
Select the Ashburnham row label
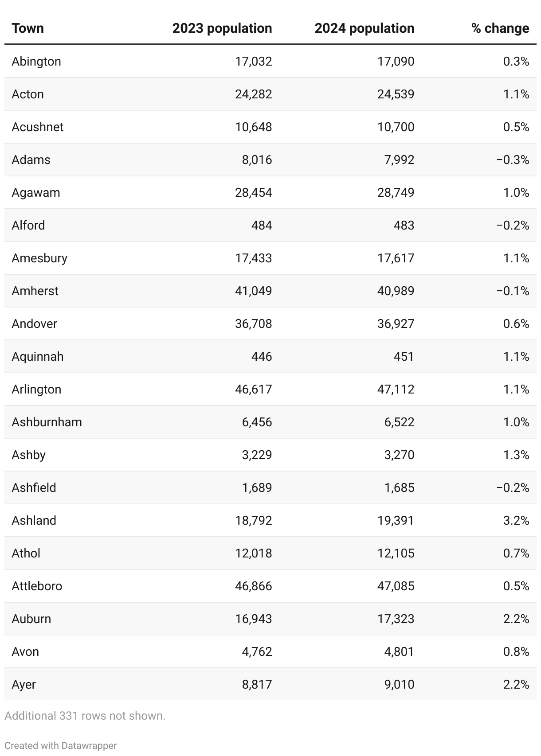tap(47, 422)
